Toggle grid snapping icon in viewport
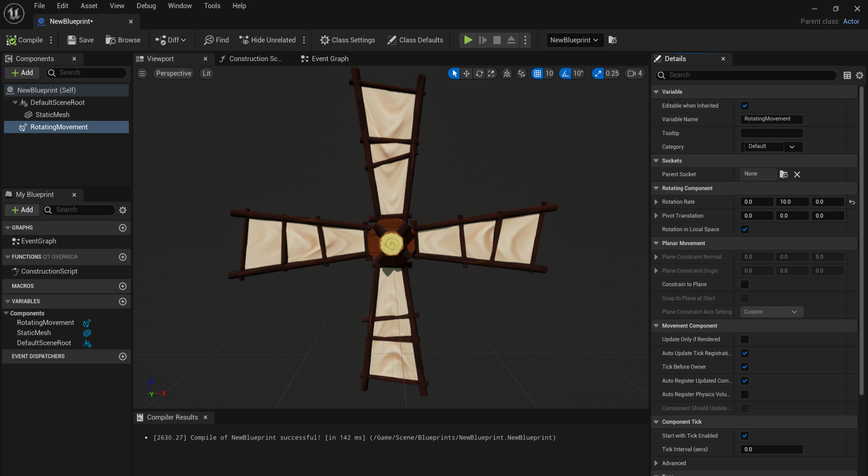Screen dimensions: 868x476 click(537, 73)
